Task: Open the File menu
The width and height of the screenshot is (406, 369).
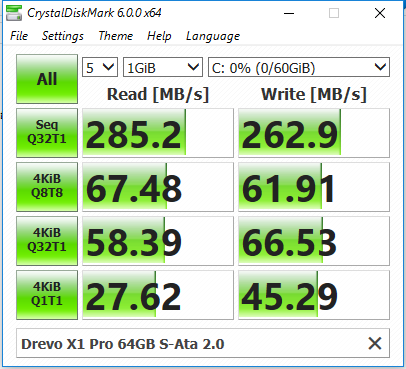Action: 19,36
